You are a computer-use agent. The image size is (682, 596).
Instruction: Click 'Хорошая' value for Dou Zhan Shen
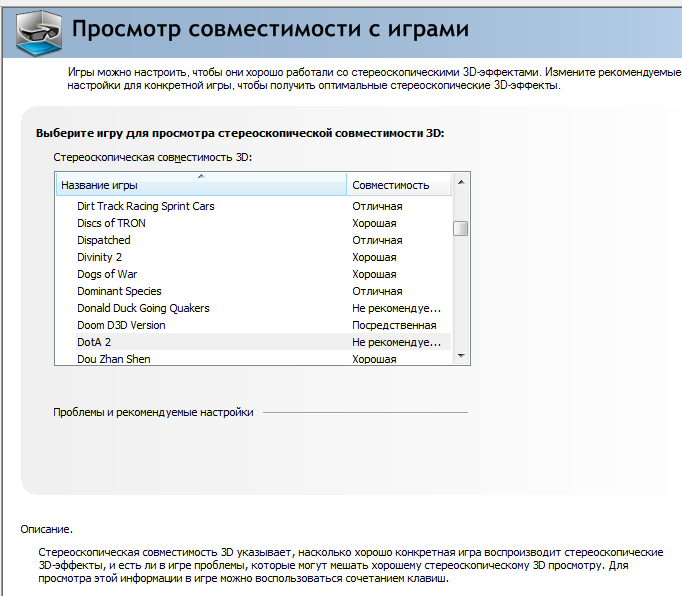374,359
